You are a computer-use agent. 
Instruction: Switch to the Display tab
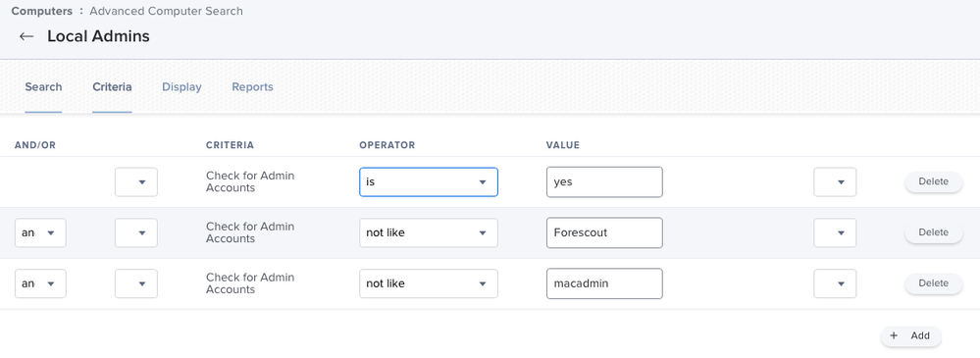181,87
